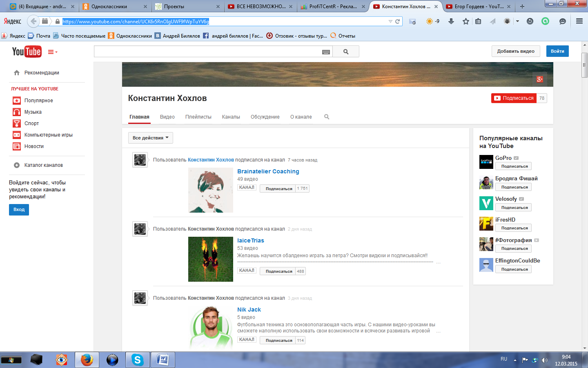588x368 pixels.
Task: Click the Sport trophy icon
Action: (17, 123)
